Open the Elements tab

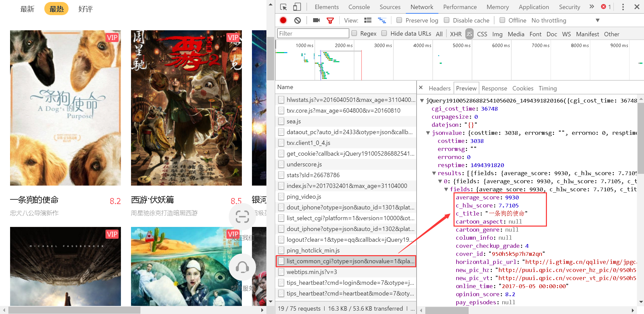tap(327, 7)
